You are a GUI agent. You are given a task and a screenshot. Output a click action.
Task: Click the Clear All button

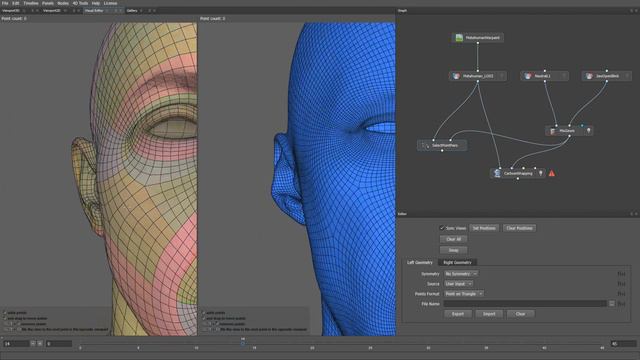453,239
